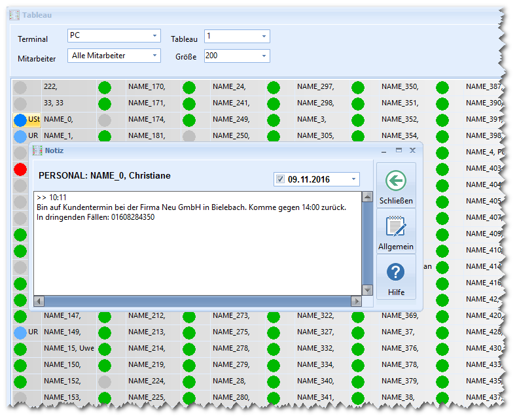Click inside the note text area

coord(196,255)
